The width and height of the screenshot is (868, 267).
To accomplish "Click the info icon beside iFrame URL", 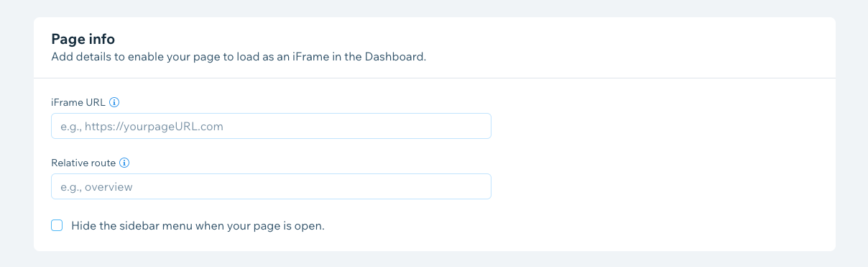I will (x=114, y=102).
